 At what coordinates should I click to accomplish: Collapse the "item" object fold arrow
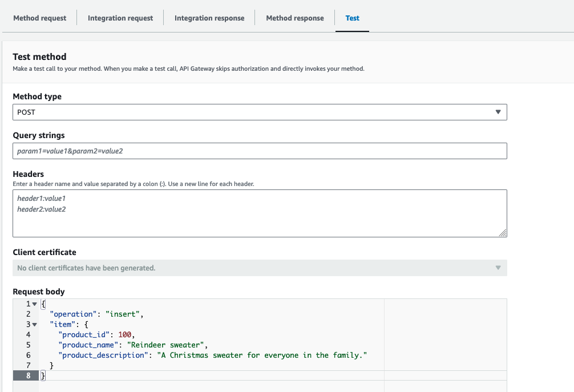34,325
